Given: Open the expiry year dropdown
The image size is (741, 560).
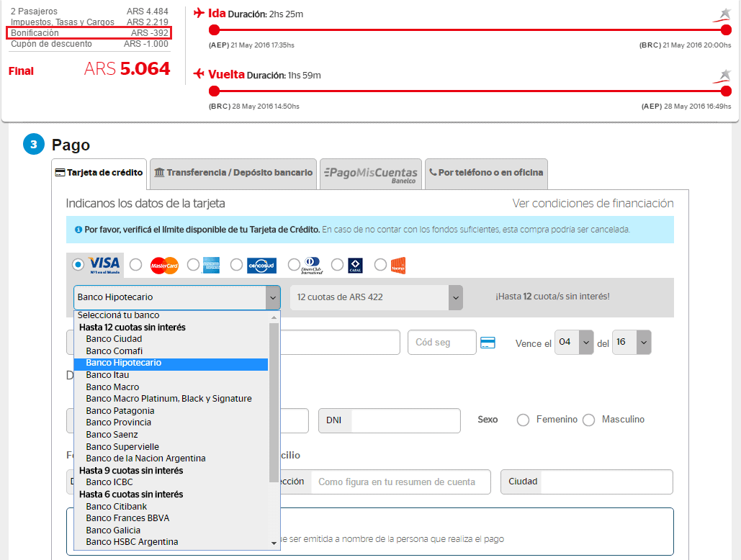Looking at the screenshot, I should pyautogui.click(x=632, y=343).
